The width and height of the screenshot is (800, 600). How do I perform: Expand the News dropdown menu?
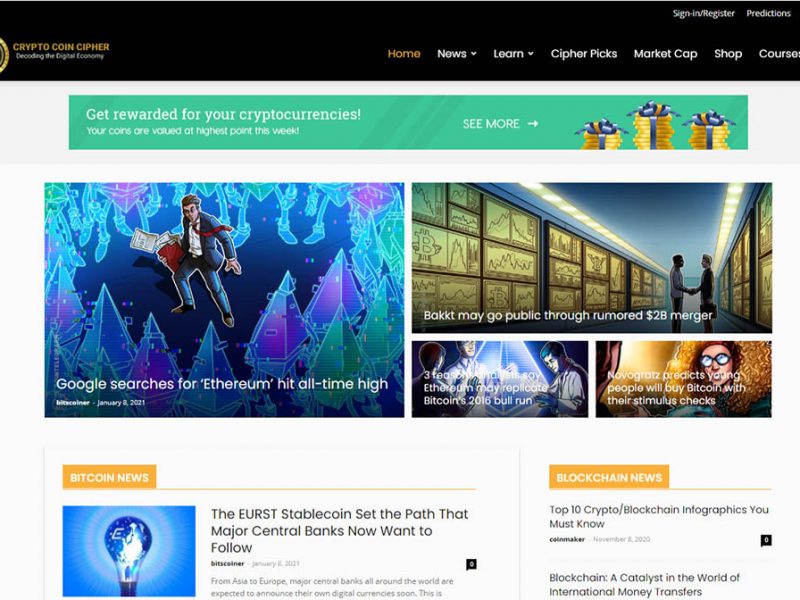pos(457,54)
